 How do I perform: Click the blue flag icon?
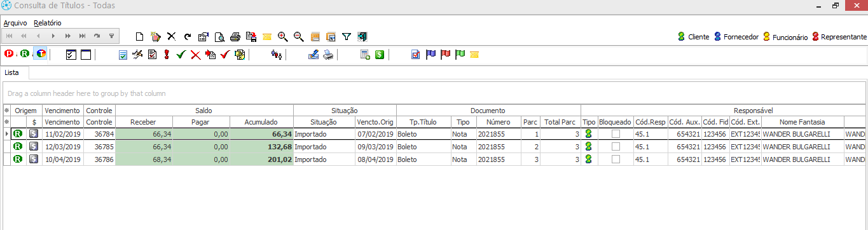click(x=431, y=55)
